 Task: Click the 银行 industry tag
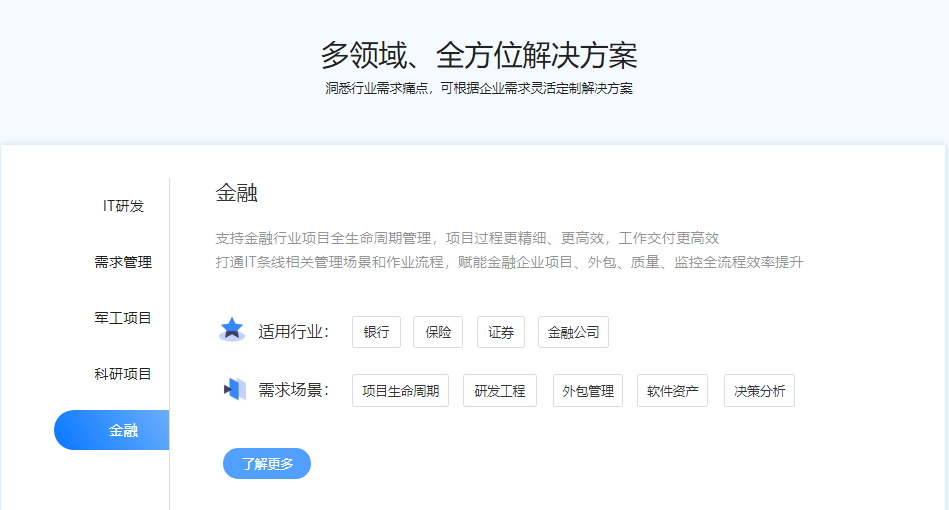(x=376, y=332)
